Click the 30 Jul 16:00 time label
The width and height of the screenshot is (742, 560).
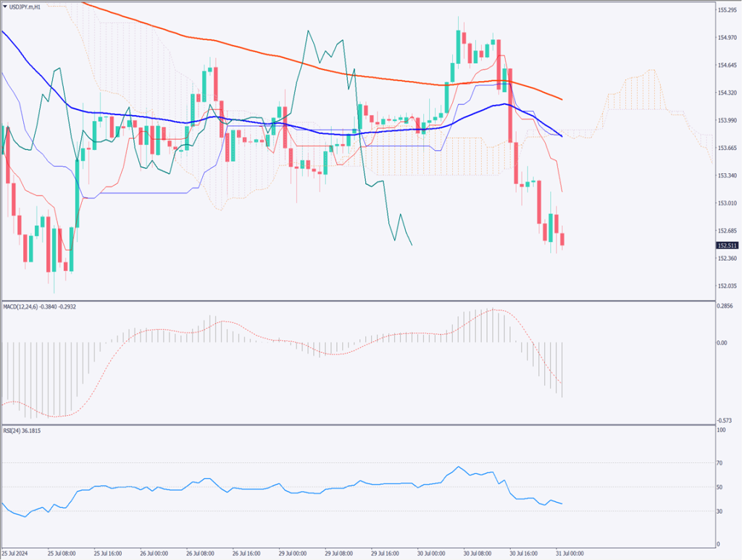525,553
